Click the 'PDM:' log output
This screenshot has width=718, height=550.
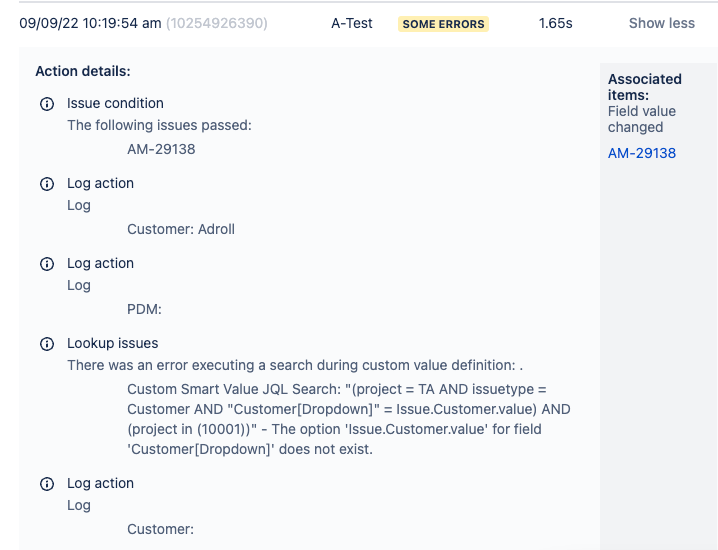(x=144, y=309)
